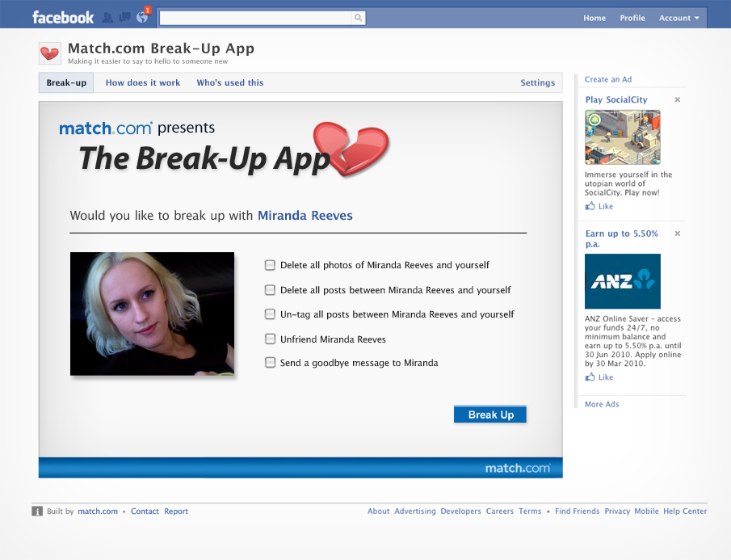Open the messages chat icon
Image resolution: width=731 pixels, height=560 pixels.
[124, 17]
